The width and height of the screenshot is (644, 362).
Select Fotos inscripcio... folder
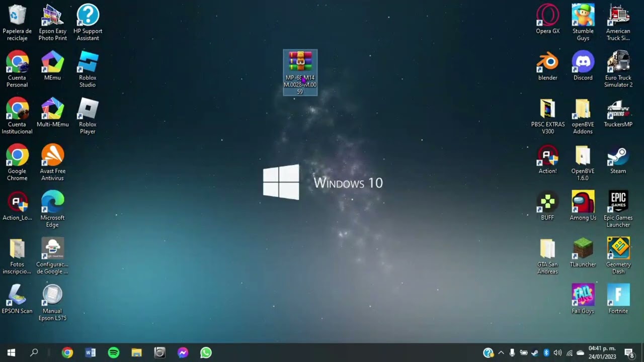(x=17, y=256)
